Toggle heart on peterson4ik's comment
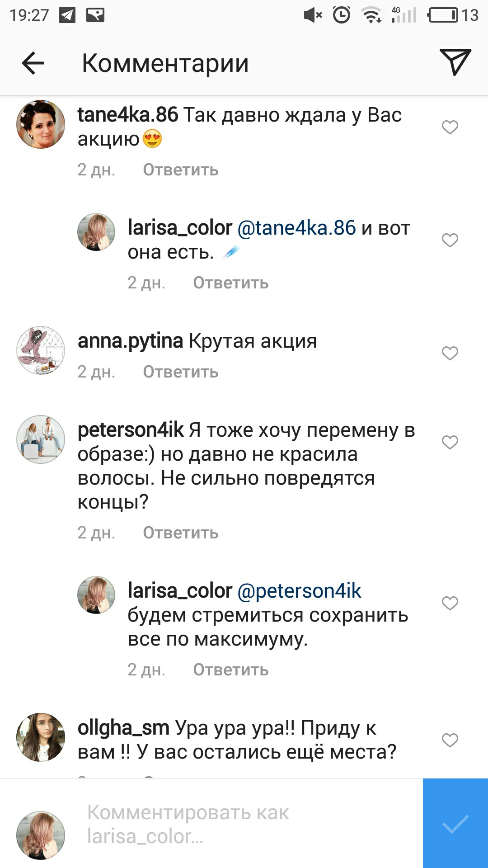Image resolution: width=488 pixels, height=868 pixels. 450,442
